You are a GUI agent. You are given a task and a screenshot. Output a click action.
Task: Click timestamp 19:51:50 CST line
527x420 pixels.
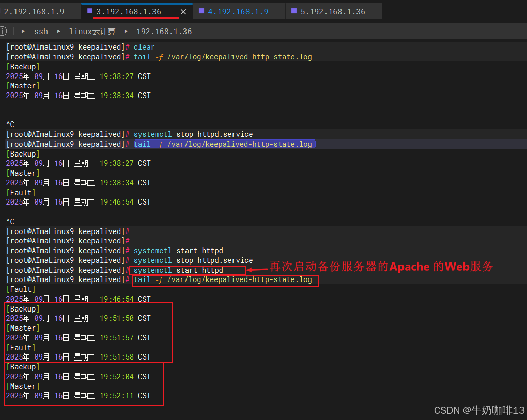[79, 318]
